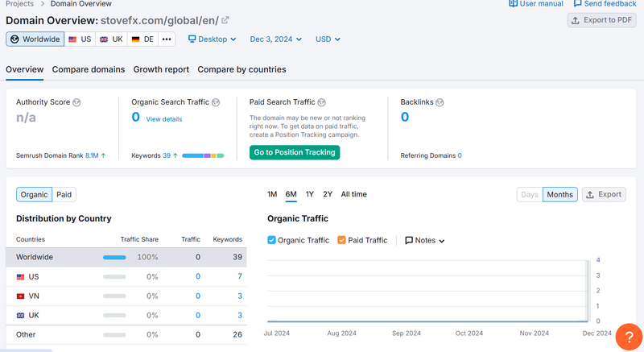Open the Overview tab
This screenshot has width=644, height=352.
[25, 69]
